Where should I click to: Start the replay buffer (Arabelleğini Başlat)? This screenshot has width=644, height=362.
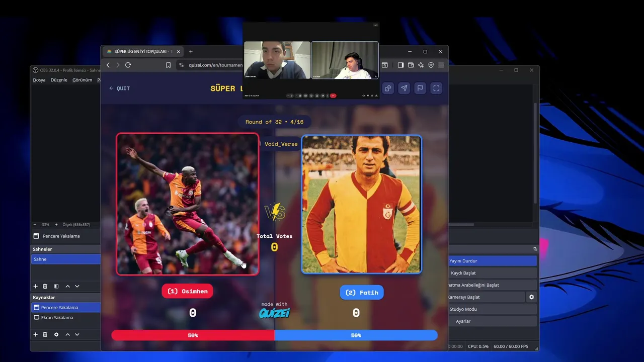493,285
